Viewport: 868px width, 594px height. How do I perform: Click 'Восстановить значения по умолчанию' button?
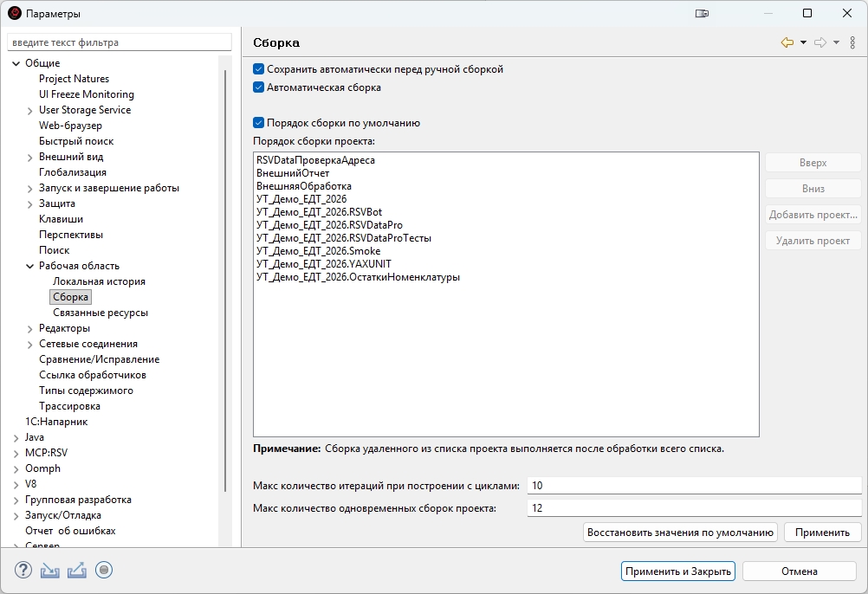[680, 532]
